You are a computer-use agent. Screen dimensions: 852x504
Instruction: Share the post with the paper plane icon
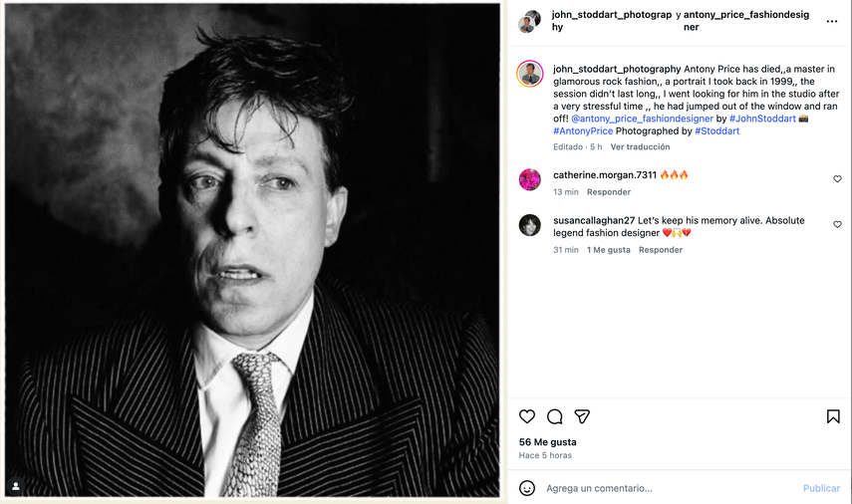[x=582, y=416]
